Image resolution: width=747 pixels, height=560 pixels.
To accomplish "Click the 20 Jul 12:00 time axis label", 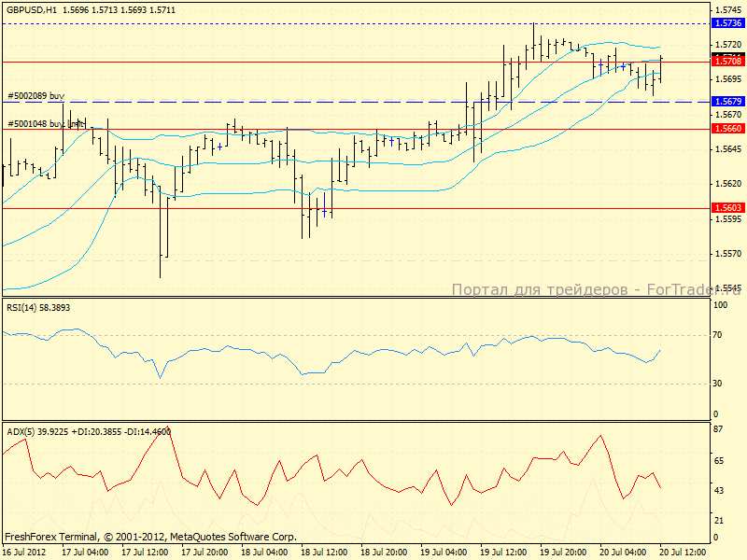I will point(683,553).
